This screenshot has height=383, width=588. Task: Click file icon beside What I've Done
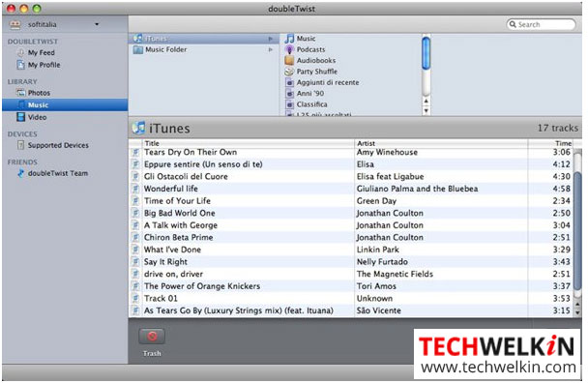(135, 250)
